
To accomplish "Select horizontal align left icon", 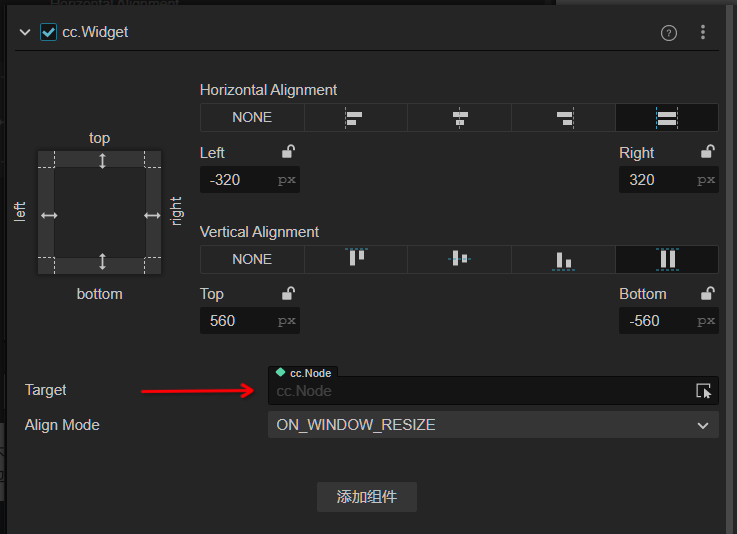I will [x=355, y=118].
